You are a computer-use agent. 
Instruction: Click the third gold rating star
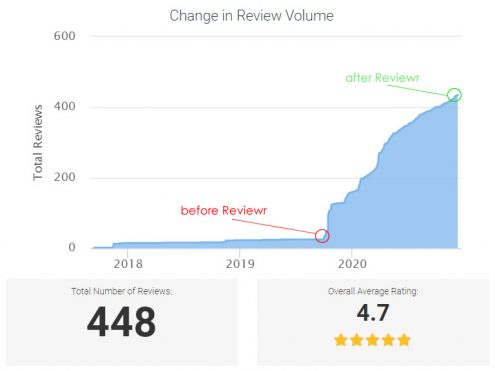[372, 340]
